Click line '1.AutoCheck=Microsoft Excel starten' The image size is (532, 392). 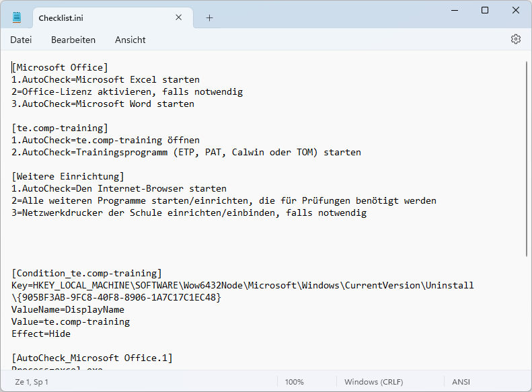(x=106, y=80)
